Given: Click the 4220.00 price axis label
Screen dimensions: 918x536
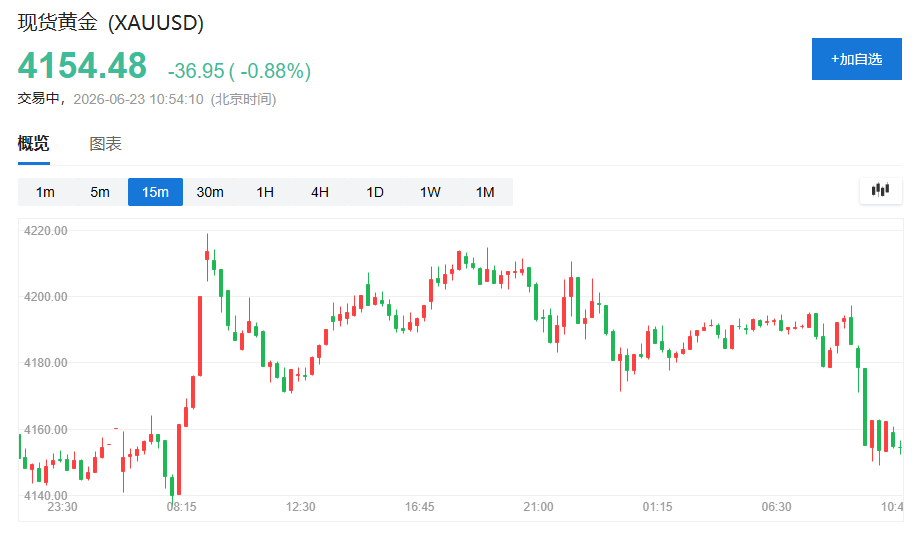Looking at the screenshot, I should click(46, 231).
